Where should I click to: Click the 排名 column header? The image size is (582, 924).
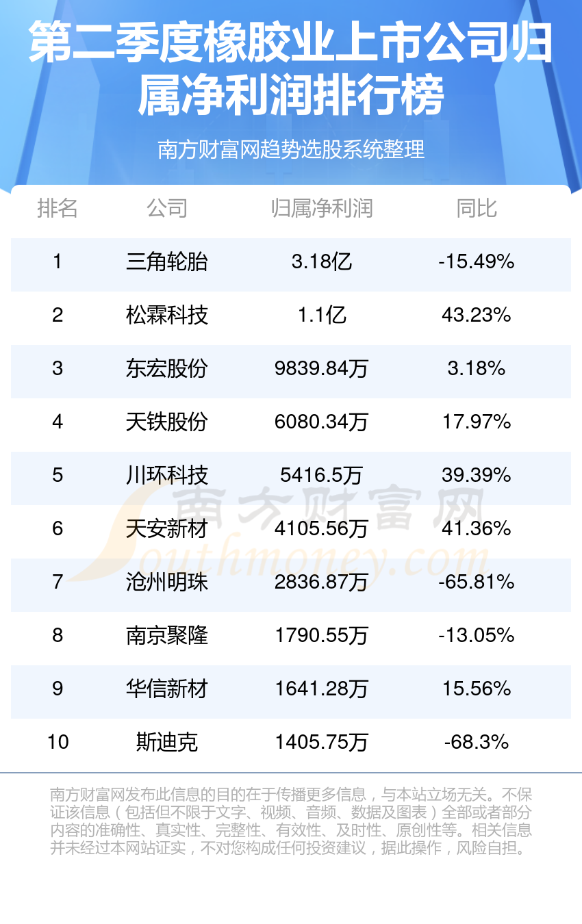click(58, 208)
